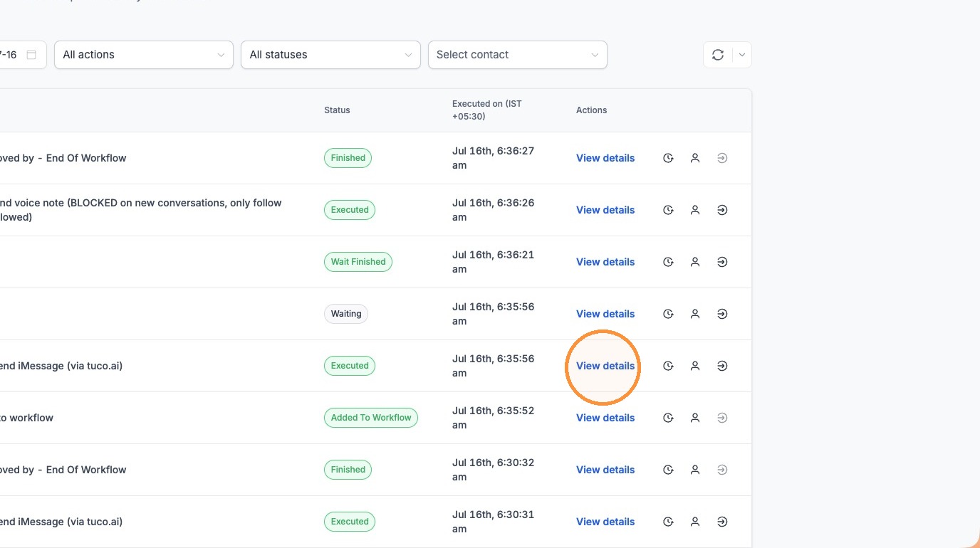This screenshot has height=548, width=980.
Task: Click the contact icon in Added To Workflow row
Action: point(695,418)
